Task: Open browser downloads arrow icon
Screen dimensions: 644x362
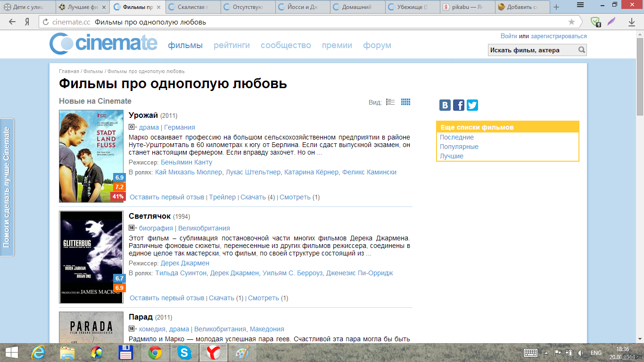Action: (632, 22)
